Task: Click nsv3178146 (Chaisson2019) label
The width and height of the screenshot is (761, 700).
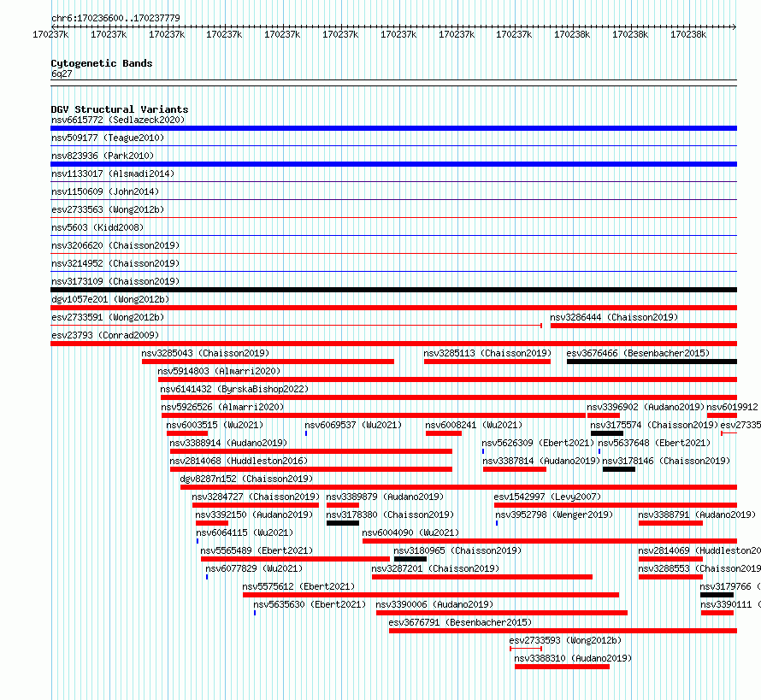Action: click(x=666, y=461)
